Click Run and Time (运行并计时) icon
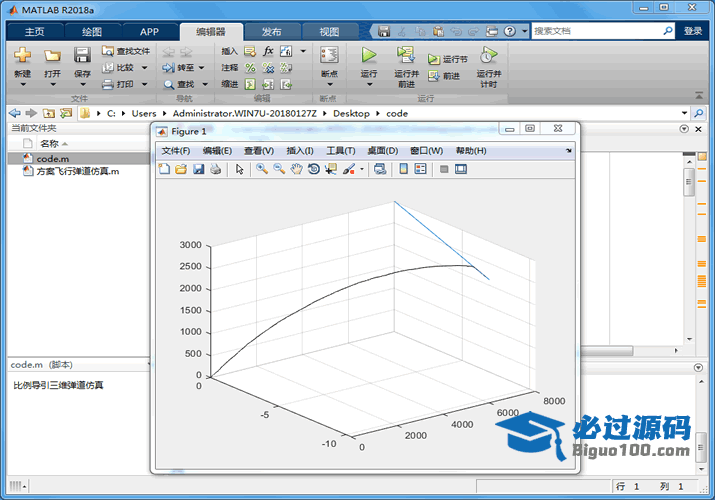715x500 pixels. (x=488, y=56)
